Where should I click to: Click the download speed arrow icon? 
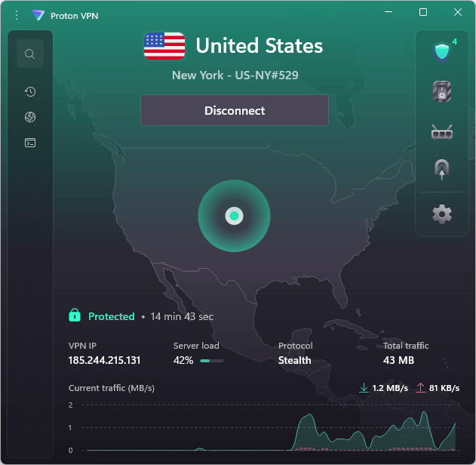[364, 388]
